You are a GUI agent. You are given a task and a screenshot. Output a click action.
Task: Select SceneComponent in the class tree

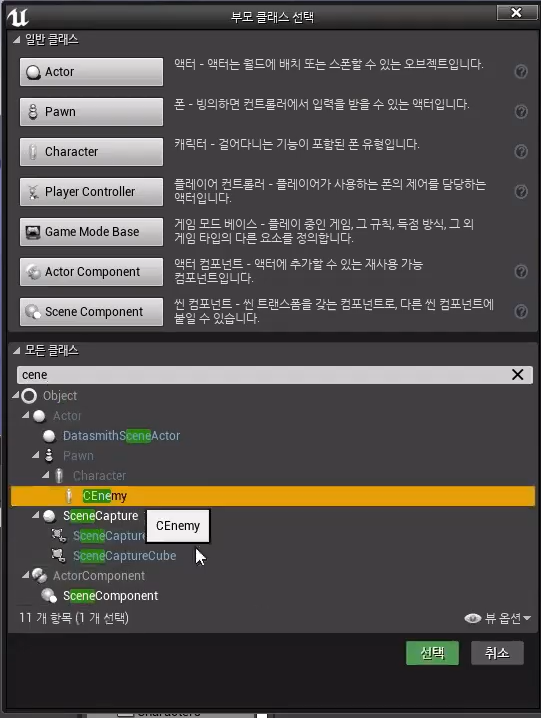coord(110,596)
